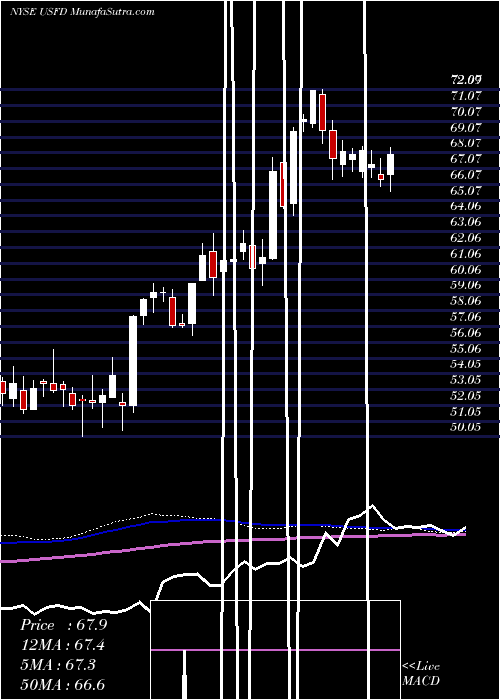Click the 55.06 price axis label
The width and height of the screenshot is (500, 700).
point(466,348)
